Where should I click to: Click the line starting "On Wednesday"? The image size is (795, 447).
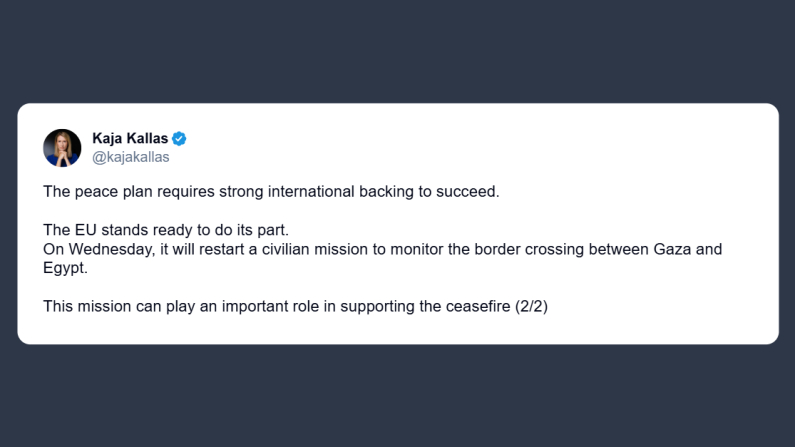click(380, 249)
